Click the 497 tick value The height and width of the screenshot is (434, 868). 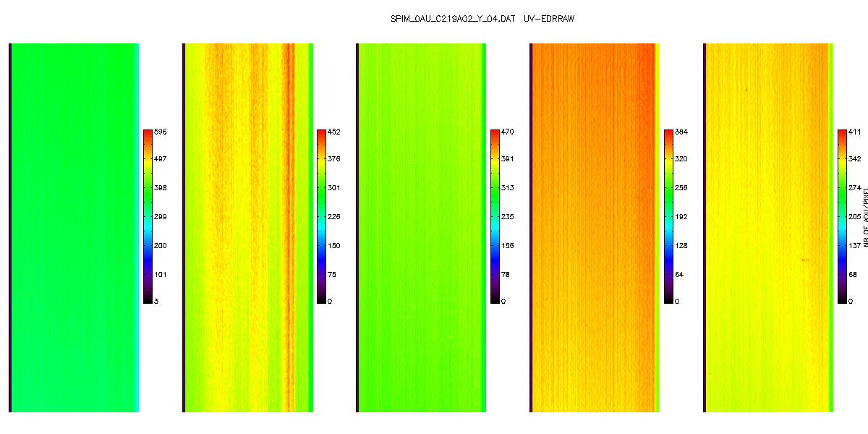pyautogui.click(x=160, y=158)
